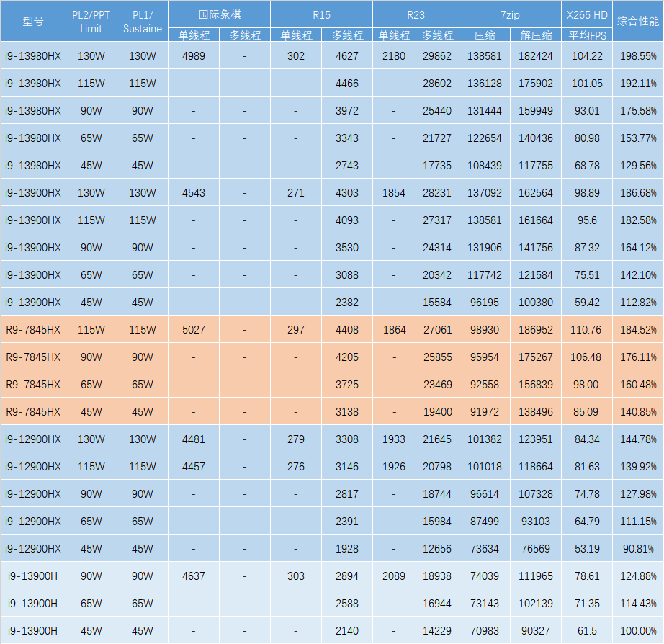
Task: Click the 19400 R23 value
Action: [x=437, y=411]
